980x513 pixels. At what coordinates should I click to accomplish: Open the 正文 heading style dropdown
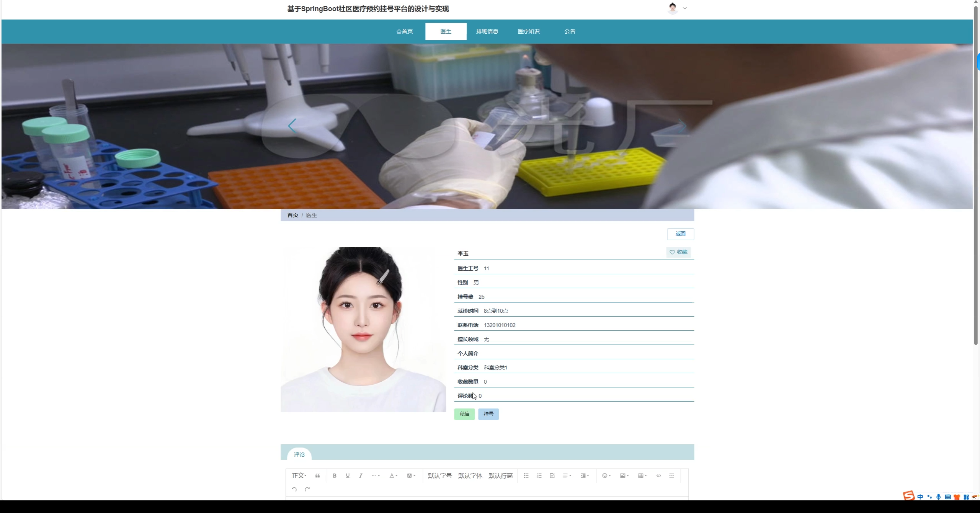coord(299,475)
